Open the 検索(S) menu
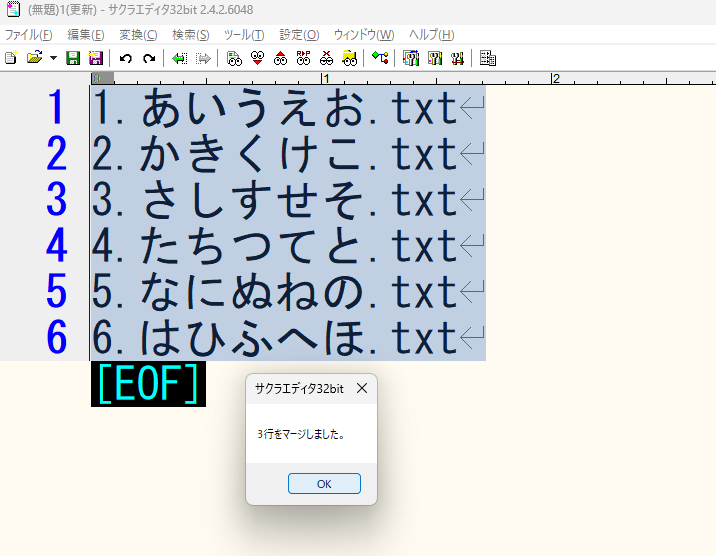This screenshot has height=556, width=716. 190,35
